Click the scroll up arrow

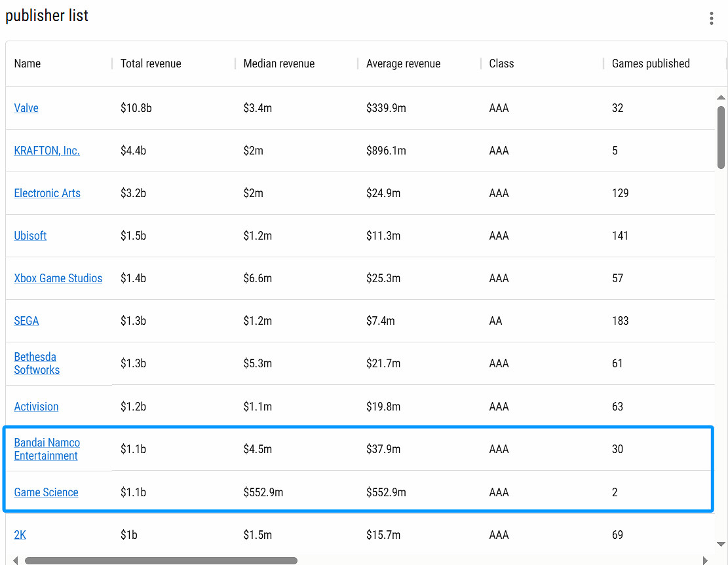click(721, 98)
